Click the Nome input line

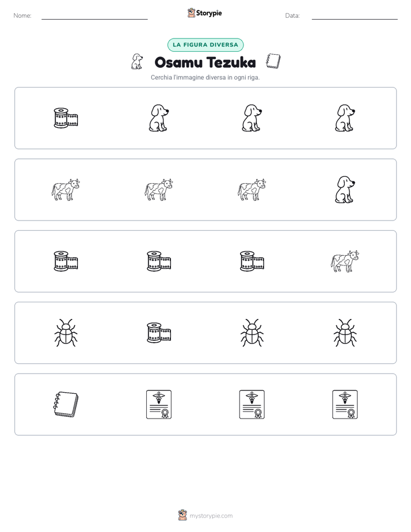94,16
